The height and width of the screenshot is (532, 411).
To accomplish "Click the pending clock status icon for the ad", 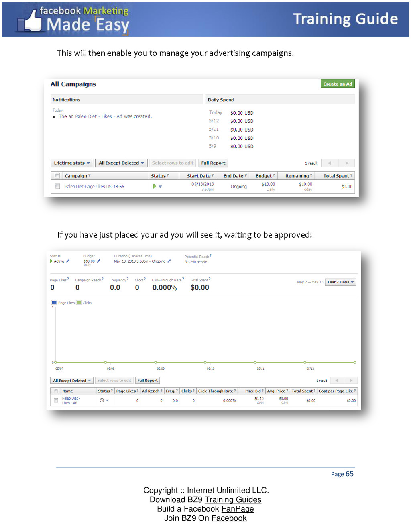I will click(102, 400).
